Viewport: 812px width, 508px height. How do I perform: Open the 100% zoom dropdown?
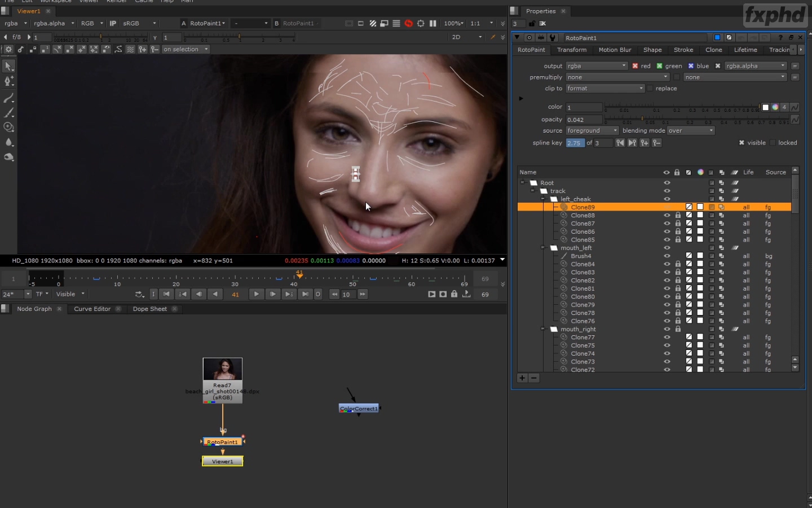click(x=454, y=23)
